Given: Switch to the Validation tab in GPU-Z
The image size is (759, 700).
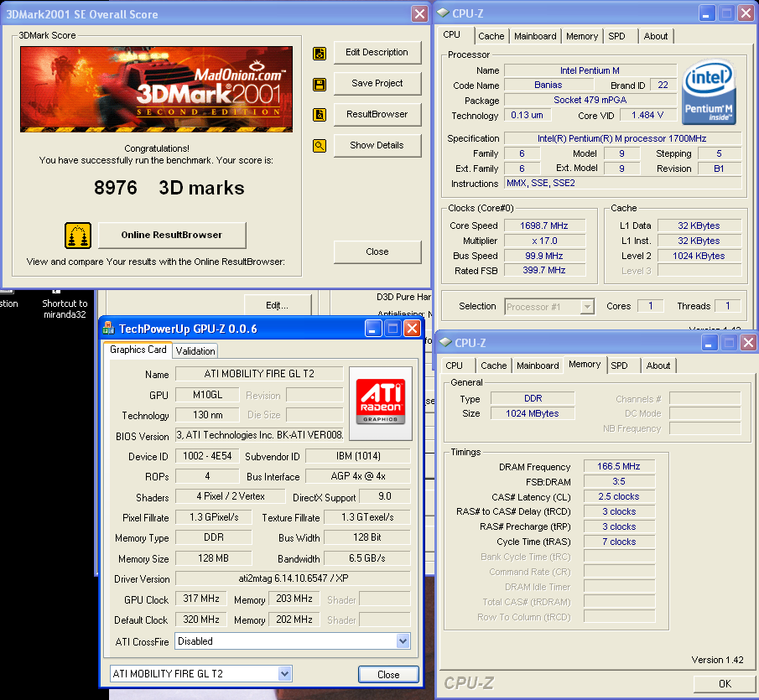Looking at the screenshot, I should point(195,351).
